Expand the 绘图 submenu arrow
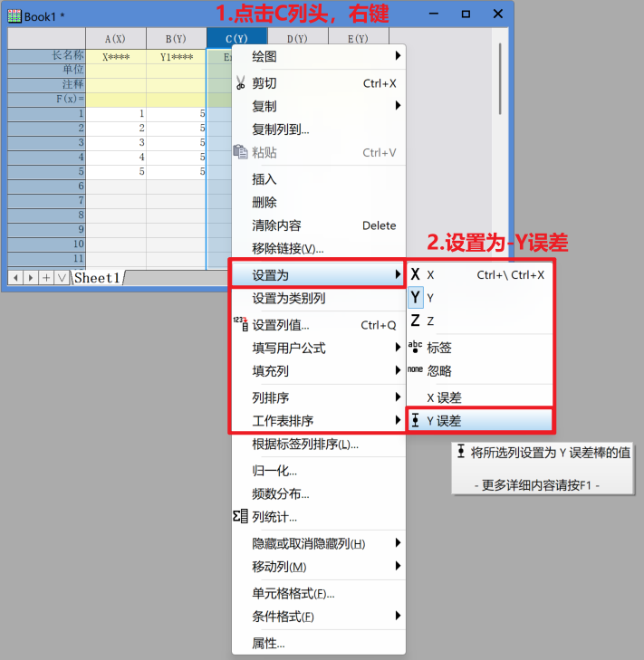The height and width of the screenshot is (660, 644). [398, 56]
